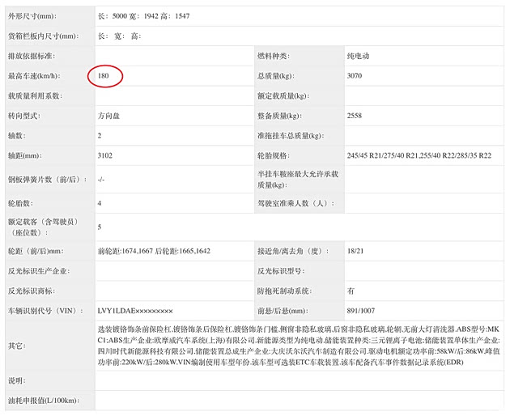Click the 轮胎数 value 4
Viewport: 510px width, 420px height.
click(100, 202)
